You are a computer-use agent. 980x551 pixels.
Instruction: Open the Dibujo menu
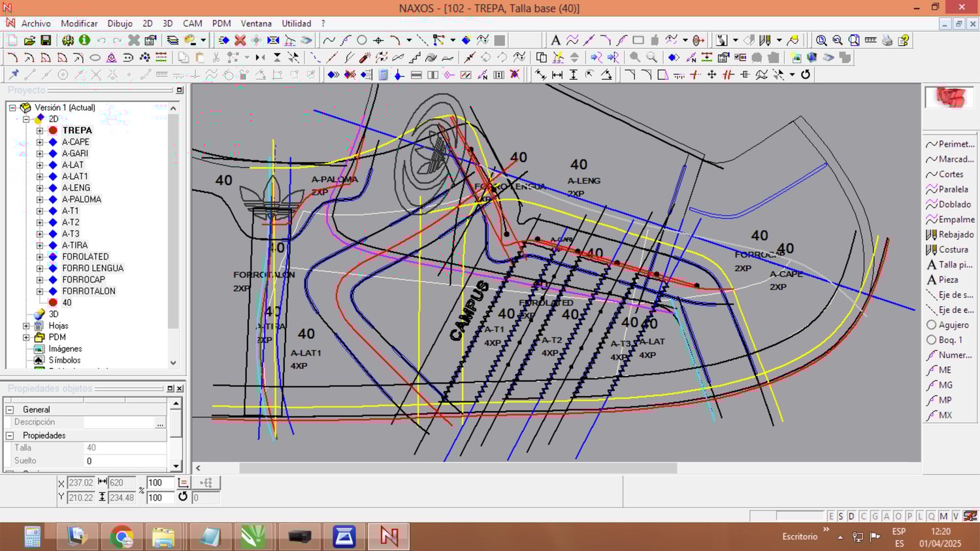point(120,24)
